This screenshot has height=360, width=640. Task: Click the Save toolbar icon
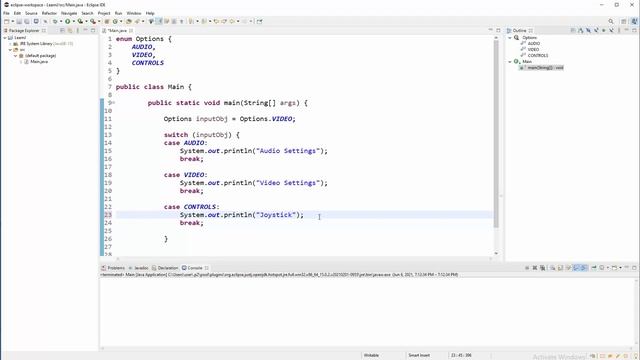[19, 21]
